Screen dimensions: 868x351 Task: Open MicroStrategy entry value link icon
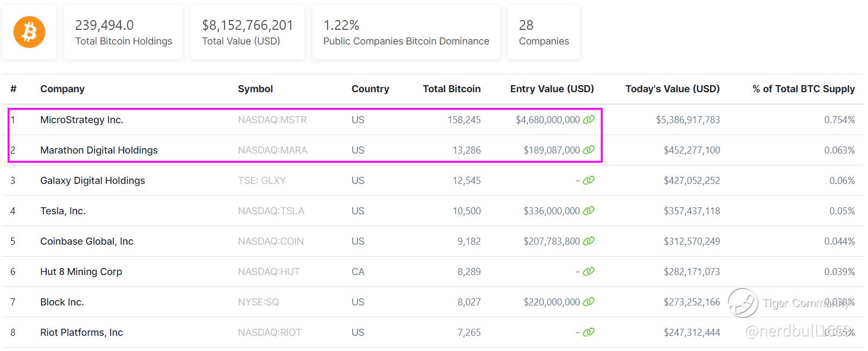[x=589, y=119]
